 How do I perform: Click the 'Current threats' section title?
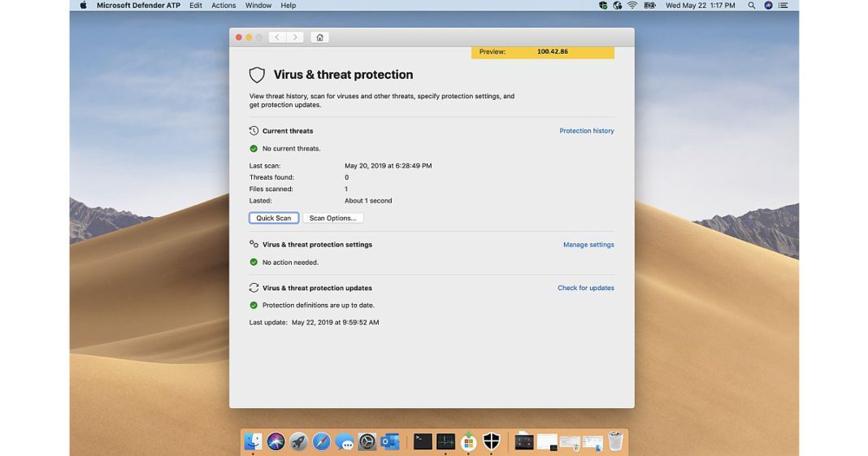tap(288, 131)
